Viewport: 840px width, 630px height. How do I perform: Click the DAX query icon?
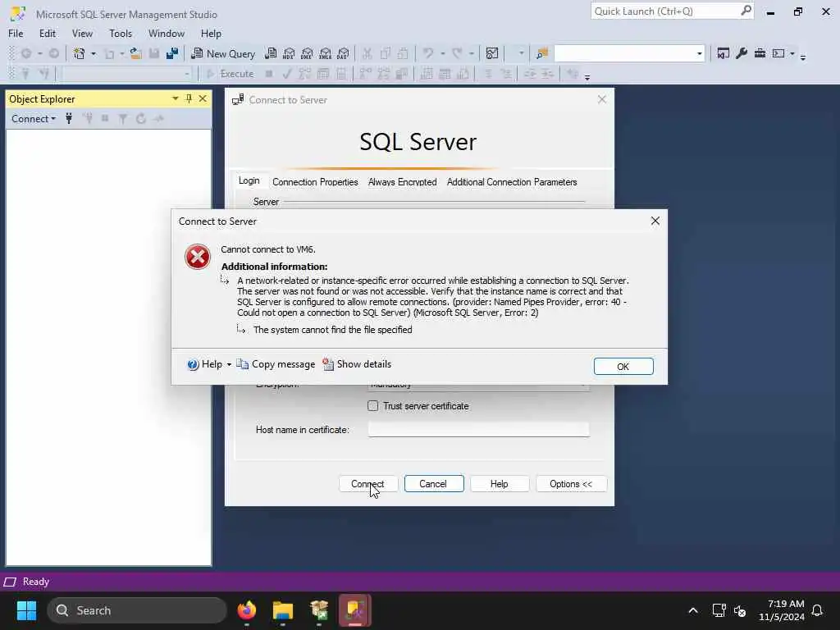coord(344,53)
